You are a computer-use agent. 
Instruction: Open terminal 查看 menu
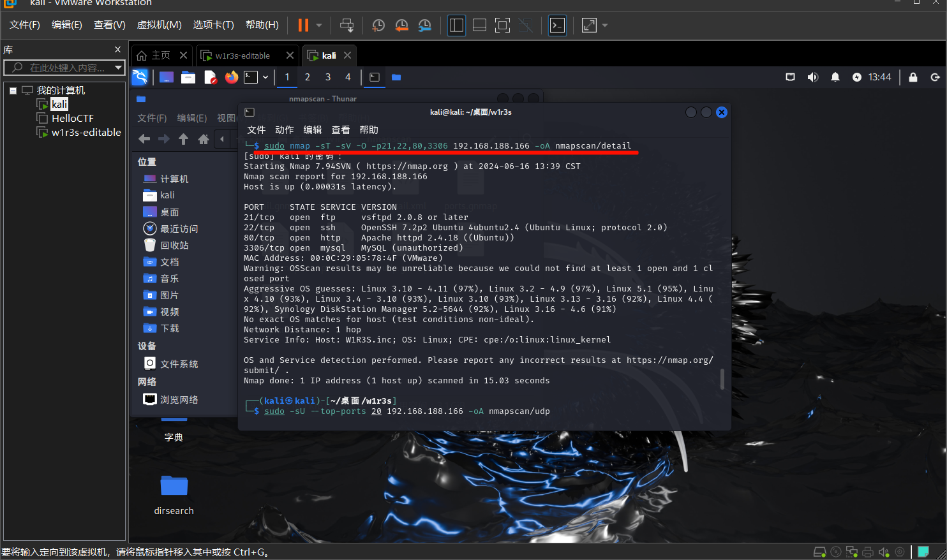point(341,129)
